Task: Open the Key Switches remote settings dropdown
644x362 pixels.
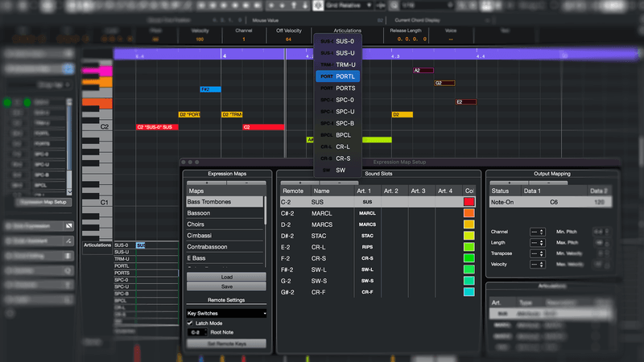Action: click(x=226, y=313)
